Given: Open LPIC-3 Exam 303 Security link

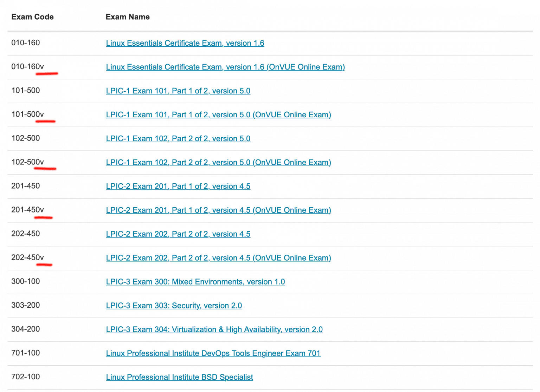Looking at the screenshot, I should point(174,306).
